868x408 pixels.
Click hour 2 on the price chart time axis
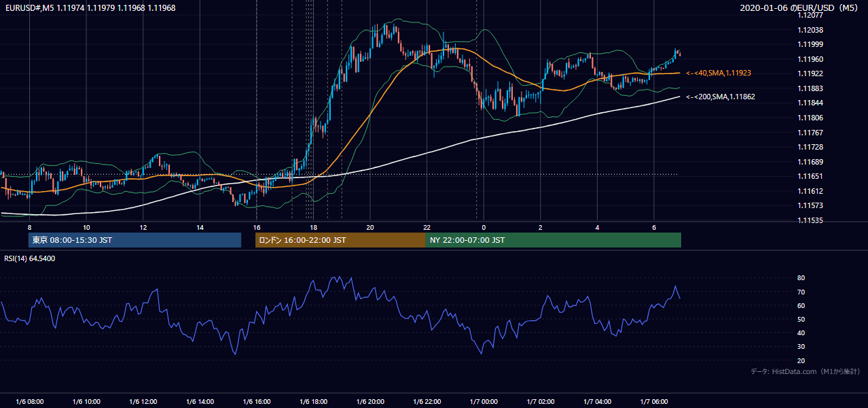[x=540, y=226]
